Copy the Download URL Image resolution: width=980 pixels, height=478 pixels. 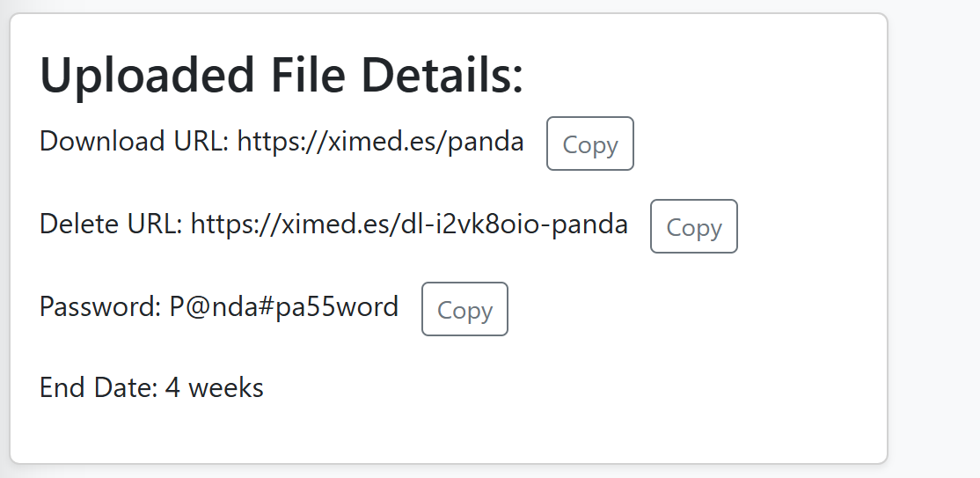coord(589,143)
